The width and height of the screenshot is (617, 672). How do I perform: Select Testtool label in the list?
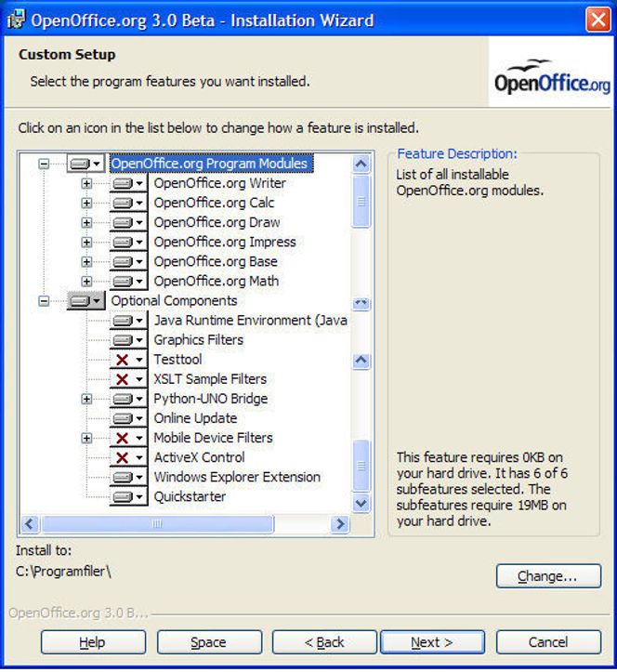click(x=177, y=360)
